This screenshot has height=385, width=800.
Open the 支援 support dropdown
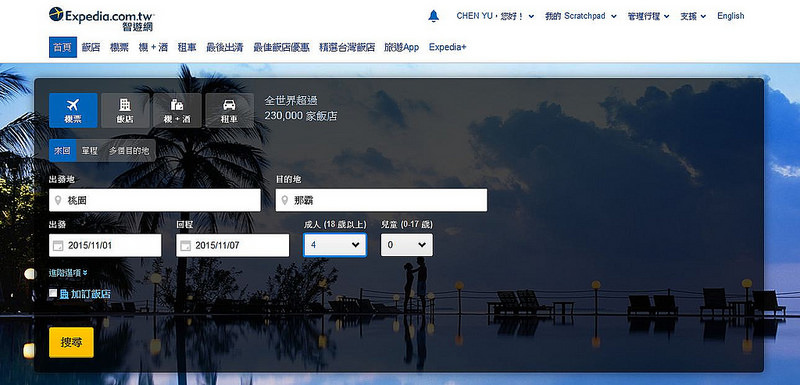click(x=693, y=16)
